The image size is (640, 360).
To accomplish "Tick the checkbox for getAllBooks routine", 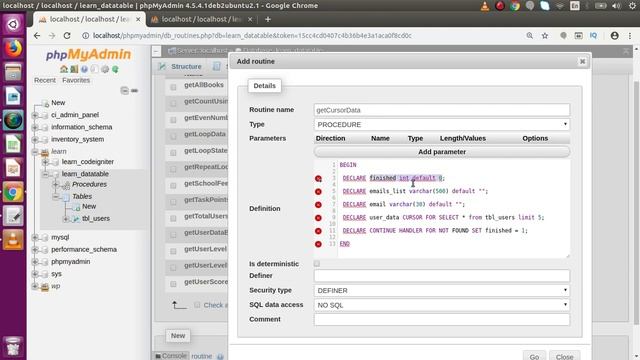I will coord(173,87).
